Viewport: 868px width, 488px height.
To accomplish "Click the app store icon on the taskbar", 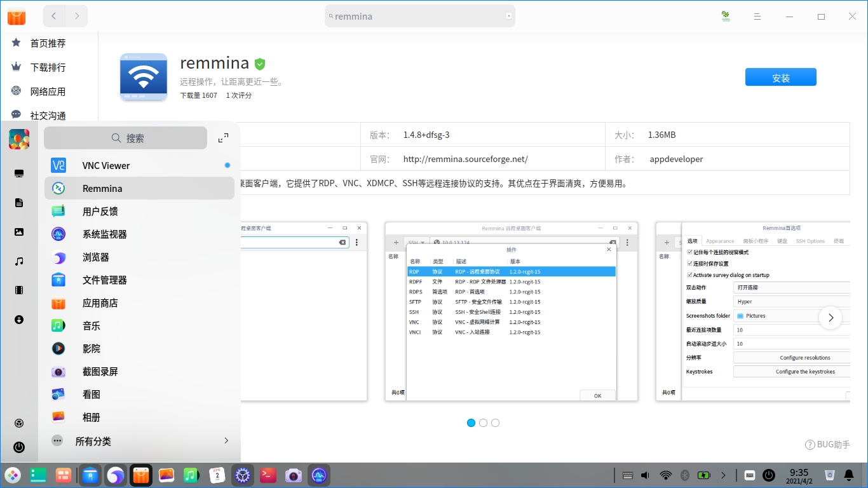I will [x=141, y=475].
